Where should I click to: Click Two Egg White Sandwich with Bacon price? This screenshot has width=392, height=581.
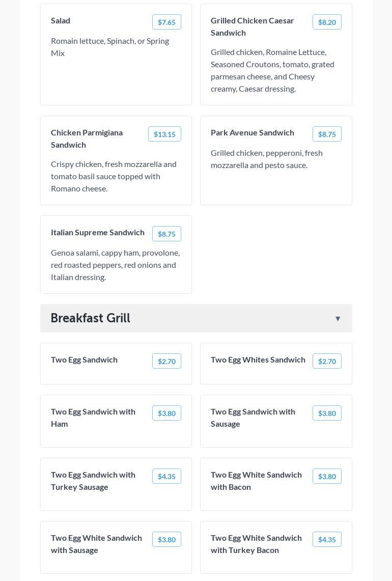(x=327, y=476)
